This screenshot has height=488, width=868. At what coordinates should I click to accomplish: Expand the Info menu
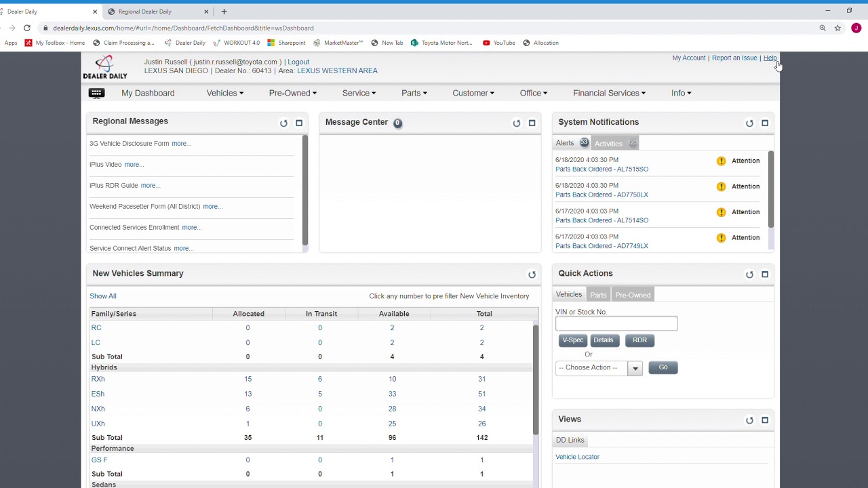click(x=682, y=93)
